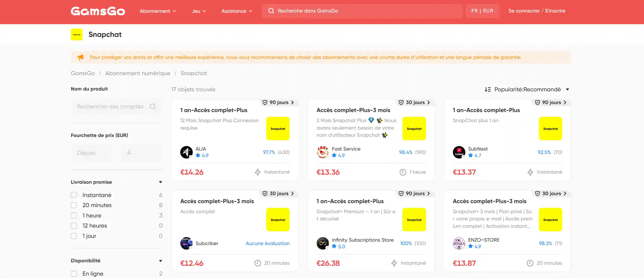The width and height of the screenshot is (644, 278).
Task: Open the FR | EUR language currency selector
Action: [x=482, y=11]
